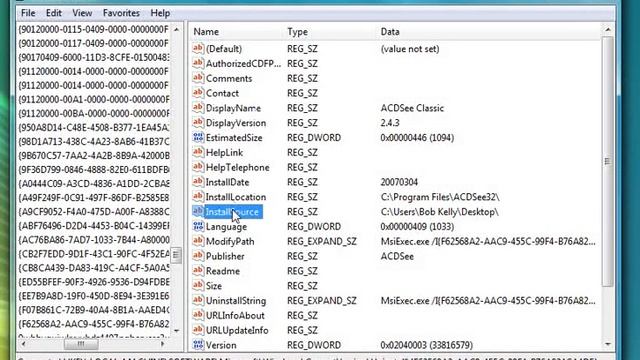Viewport: 640px width, 360px height.
Task: Click the URLUpdateInfo value icon
Action: [198, 330]
